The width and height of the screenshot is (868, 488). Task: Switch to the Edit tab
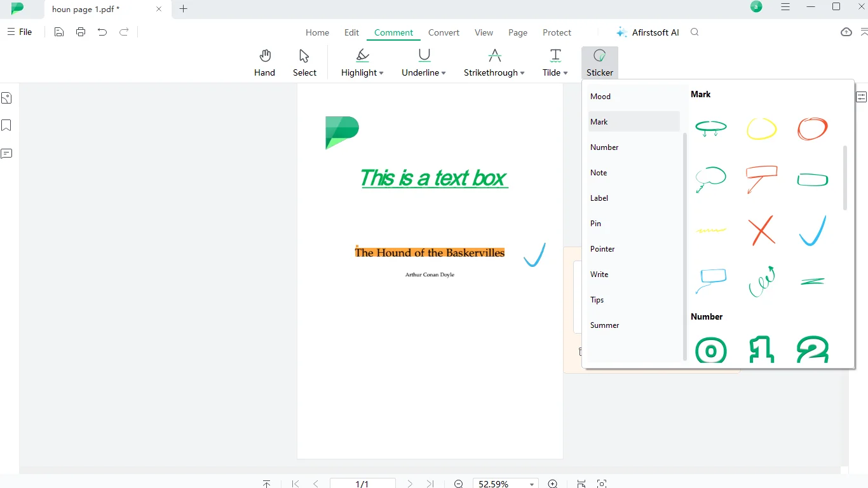(x=351, y=32)
